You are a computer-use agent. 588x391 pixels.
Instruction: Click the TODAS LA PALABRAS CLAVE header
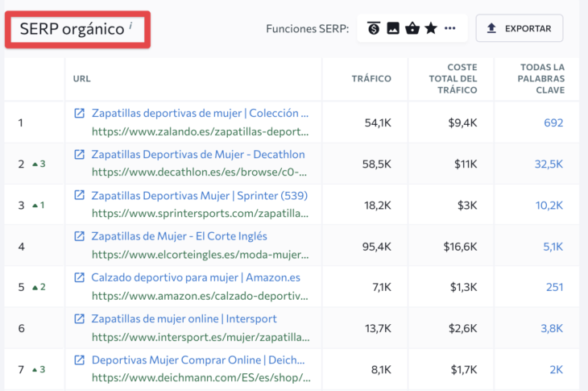click(541, 78)
